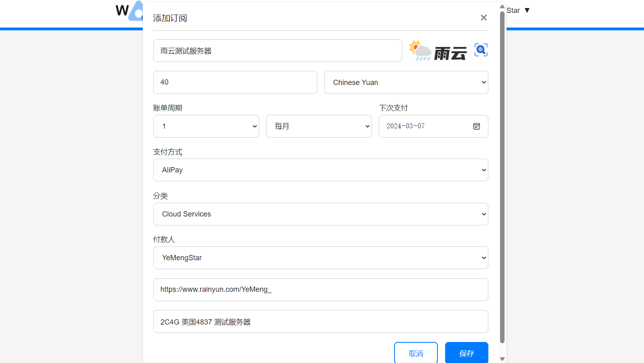Expand the Cloud Services category dropdown
Screen dimensions: 644x363
click(320, 214)
